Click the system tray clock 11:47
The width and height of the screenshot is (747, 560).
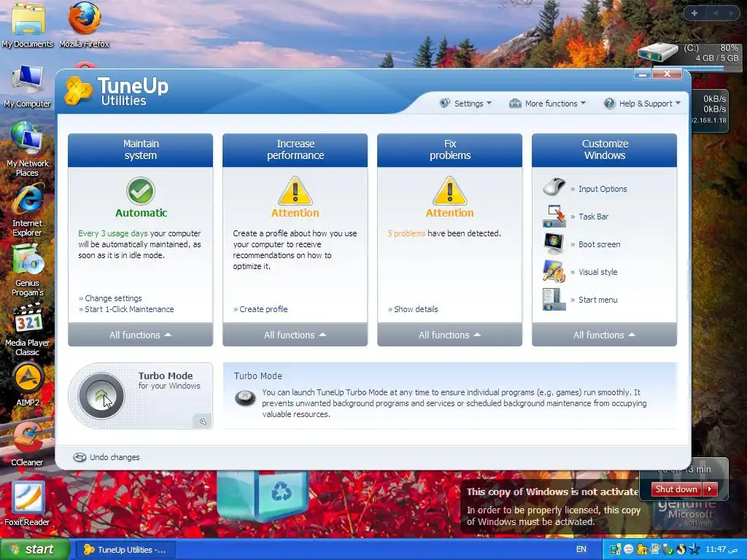[x=721, y=549]
